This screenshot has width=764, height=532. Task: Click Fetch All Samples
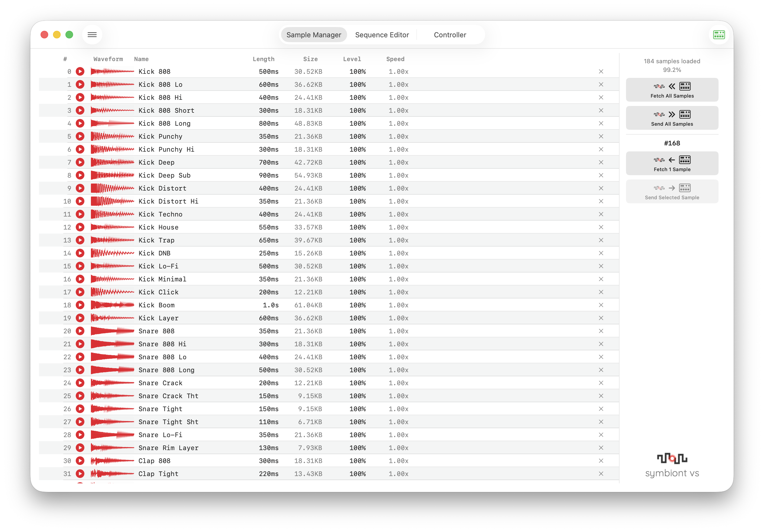click(672, 90)
